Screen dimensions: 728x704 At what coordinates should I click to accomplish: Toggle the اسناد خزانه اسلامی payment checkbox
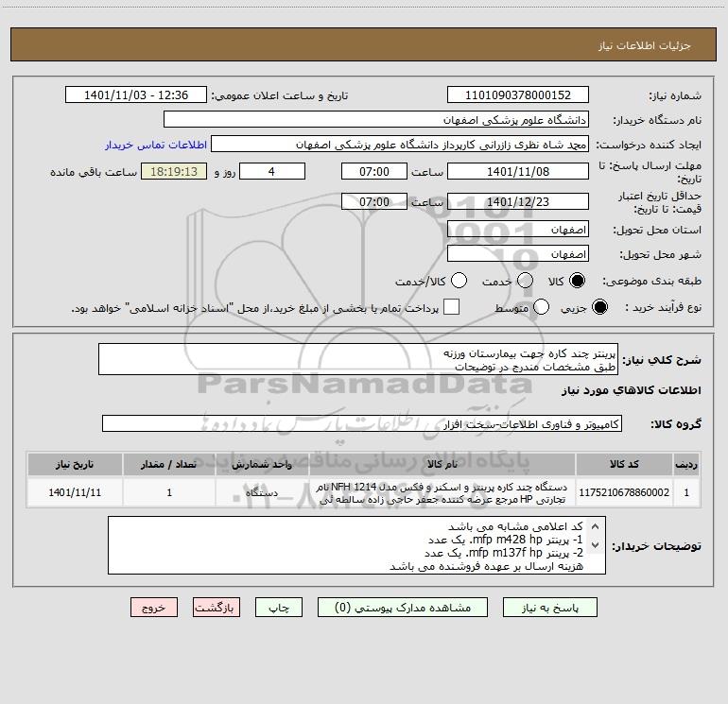tap(451, 307)
